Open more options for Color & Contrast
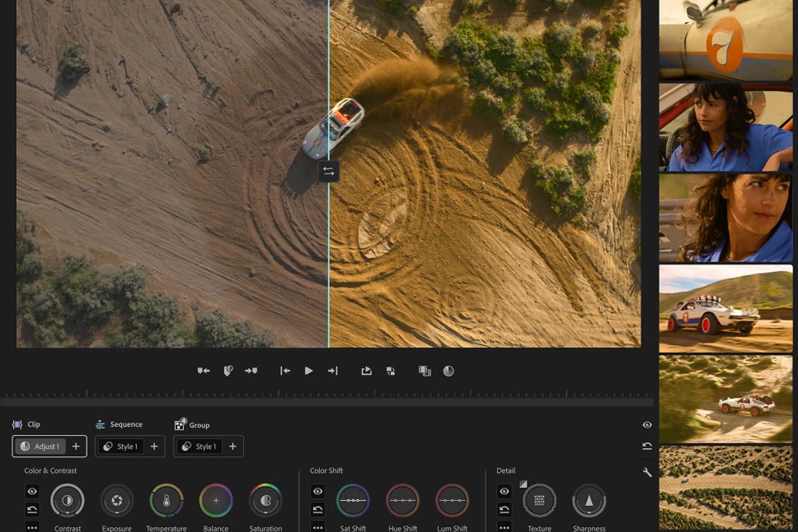The height and width of the screenshot is (532, 798). (33, 527)
